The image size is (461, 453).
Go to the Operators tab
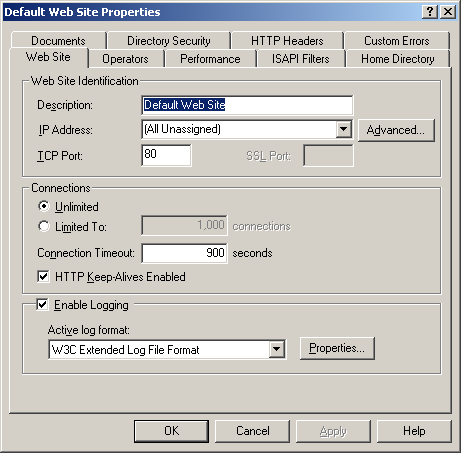(x=125, y=59)
